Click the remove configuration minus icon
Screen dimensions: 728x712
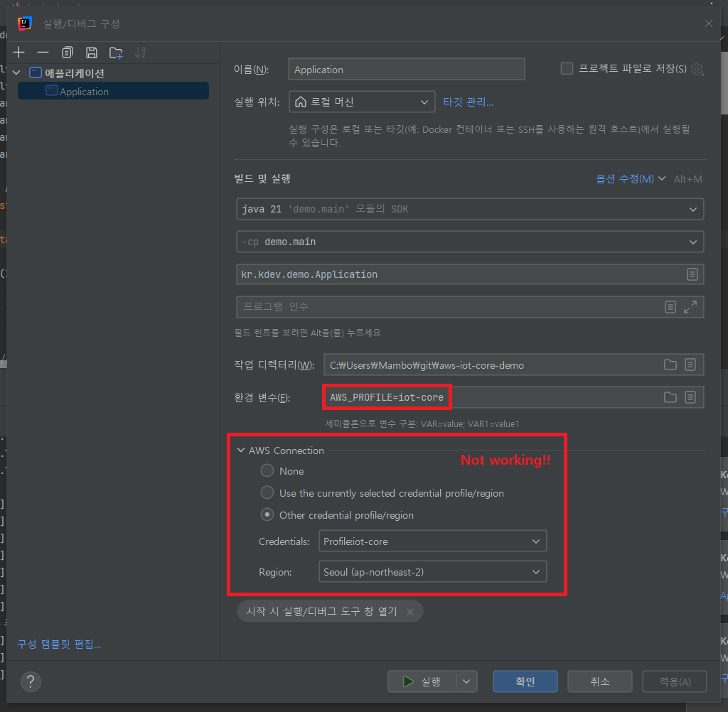(x=43, y=53)
